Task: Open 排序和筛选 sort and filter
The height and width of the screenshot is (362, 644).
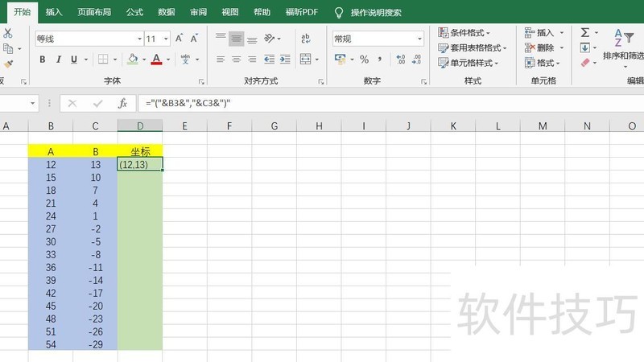Action: [623, 47]
